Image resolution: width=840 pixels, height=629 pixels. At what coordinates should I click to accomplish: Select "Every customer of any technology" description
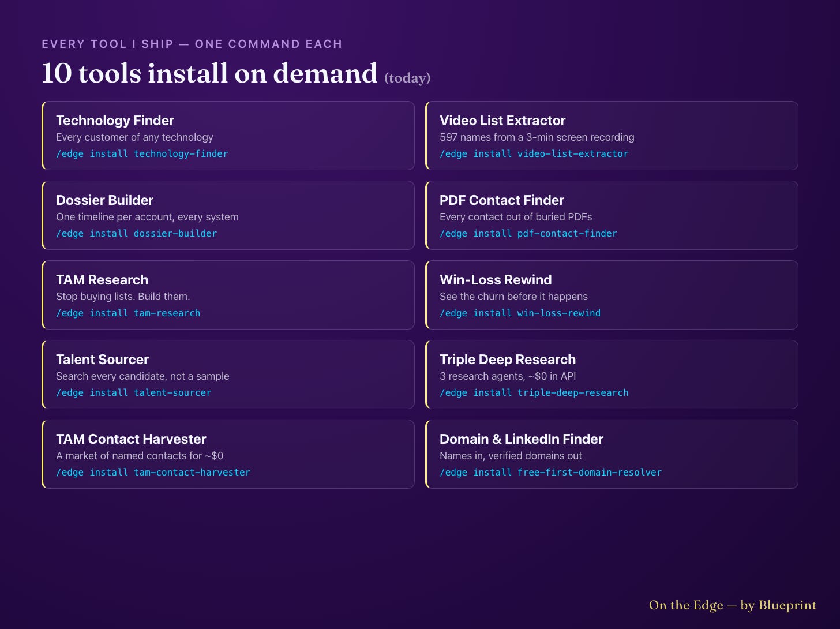click(x=134, y=137)
